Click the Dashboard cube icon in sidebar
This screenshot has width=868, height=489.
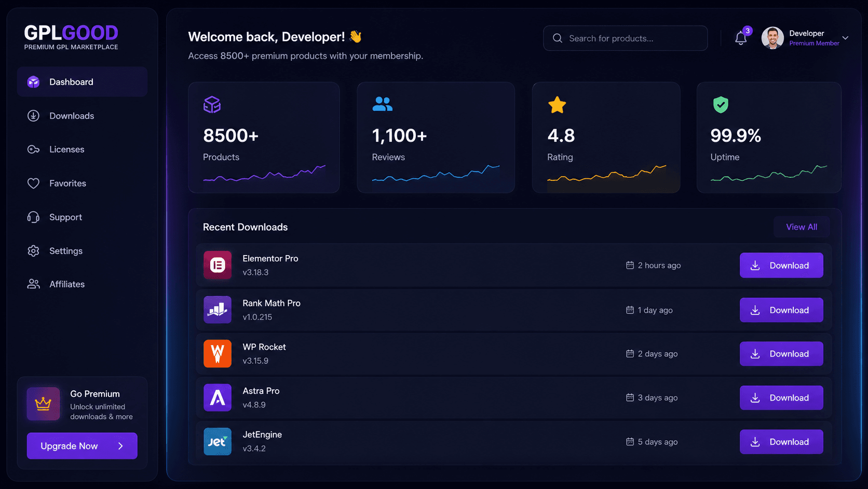tap(33, 82)
